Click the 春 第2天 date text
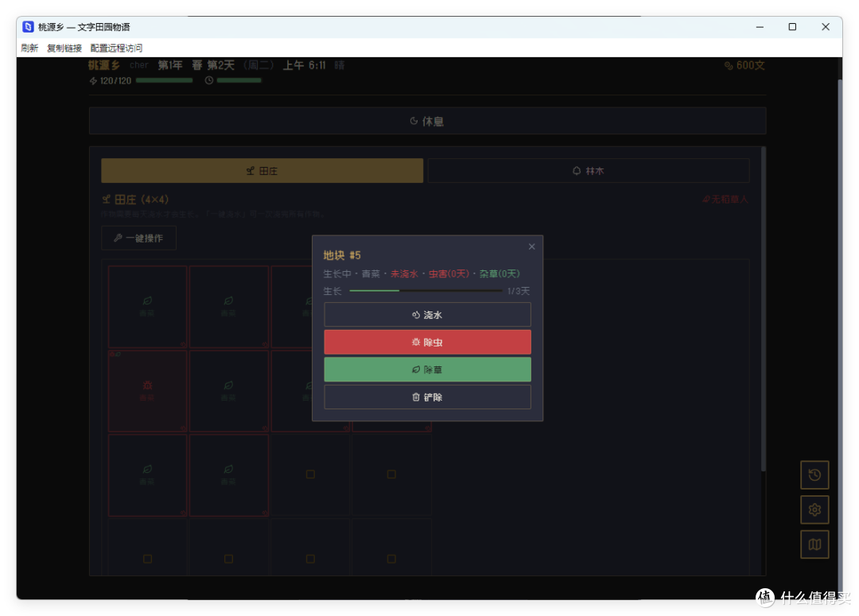This screenshot has height=616, width=859. tap(213, 65)
